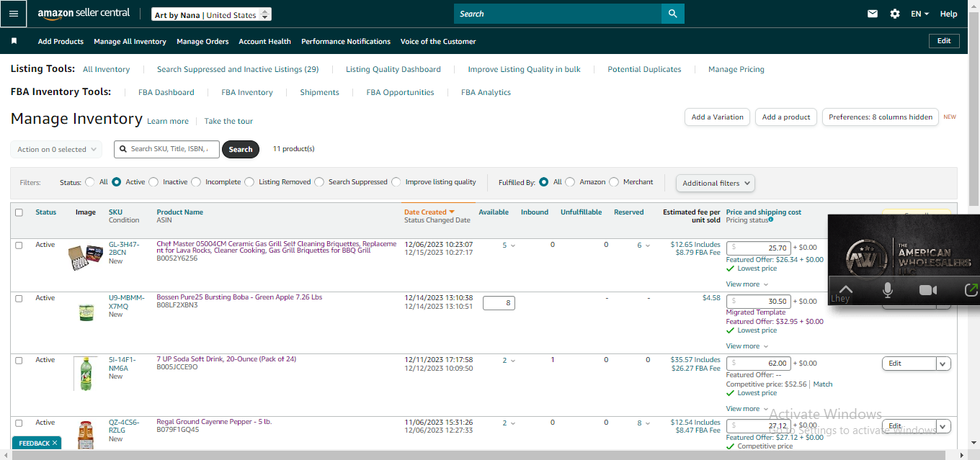Mute microphone in meeting overlay
The height and width of the screenshot is (460, 980).
click(888, 290)
